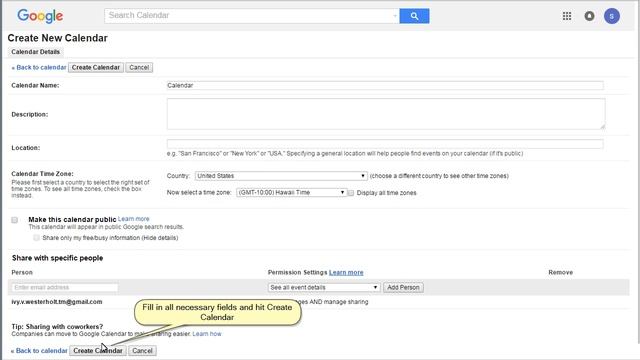This screenshot has width=640, height=360.
Task: Open the Country dropdown
Action: tap(281, 176)
